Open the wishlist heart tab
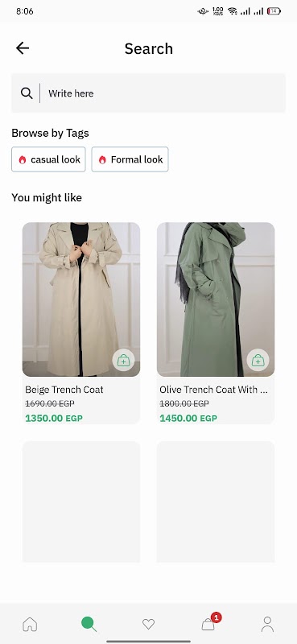Screen dimensions: 297x644 click(148, 625)
